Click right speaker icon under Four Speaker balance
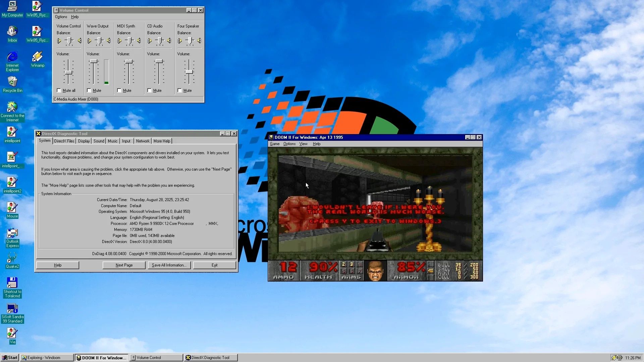 (199, 41)
